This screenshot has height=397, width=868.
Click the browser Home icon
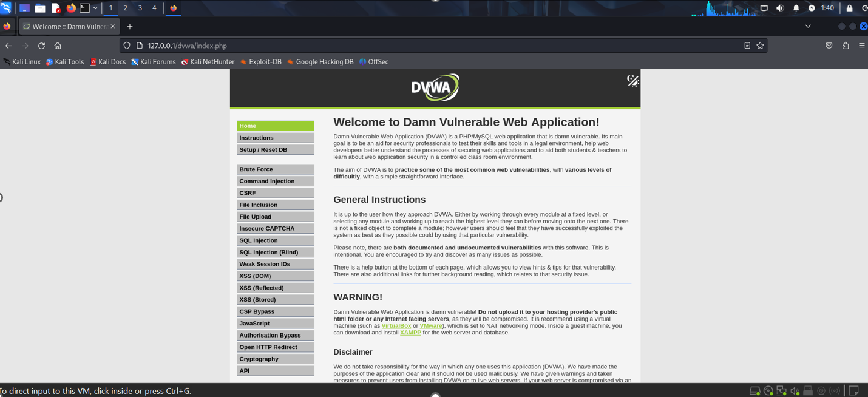point(58,46)
